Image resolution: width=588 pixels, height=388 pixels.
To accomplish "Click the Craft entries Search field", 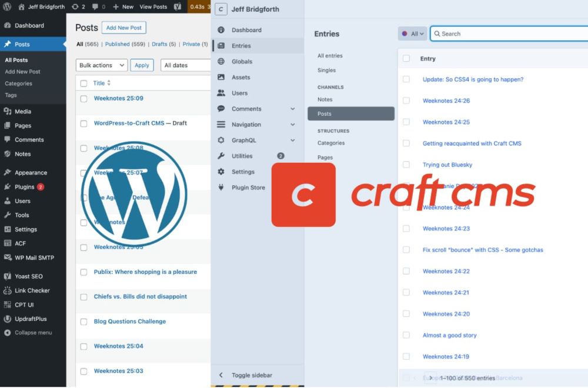I will click(509, 34).
